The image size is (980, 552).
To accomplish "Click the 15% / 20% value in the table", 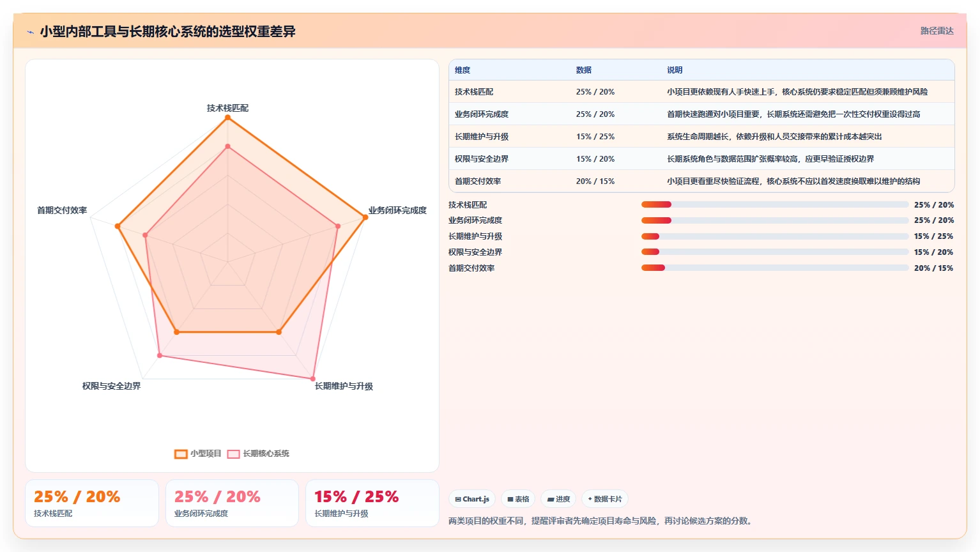I will pos(595,159).
